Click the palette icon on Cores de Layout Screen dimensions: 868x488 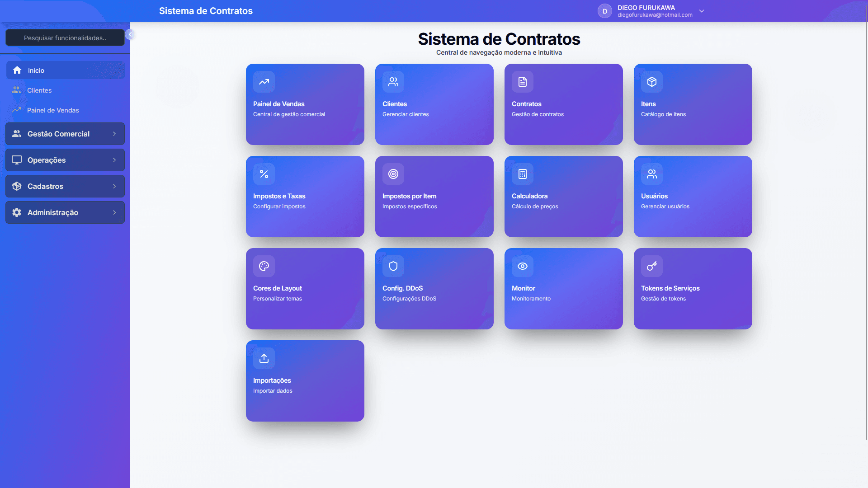tap(264, 266)
